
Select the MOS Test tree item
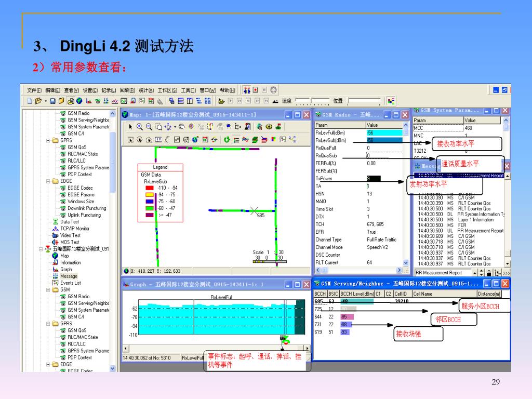pos(70,242)
